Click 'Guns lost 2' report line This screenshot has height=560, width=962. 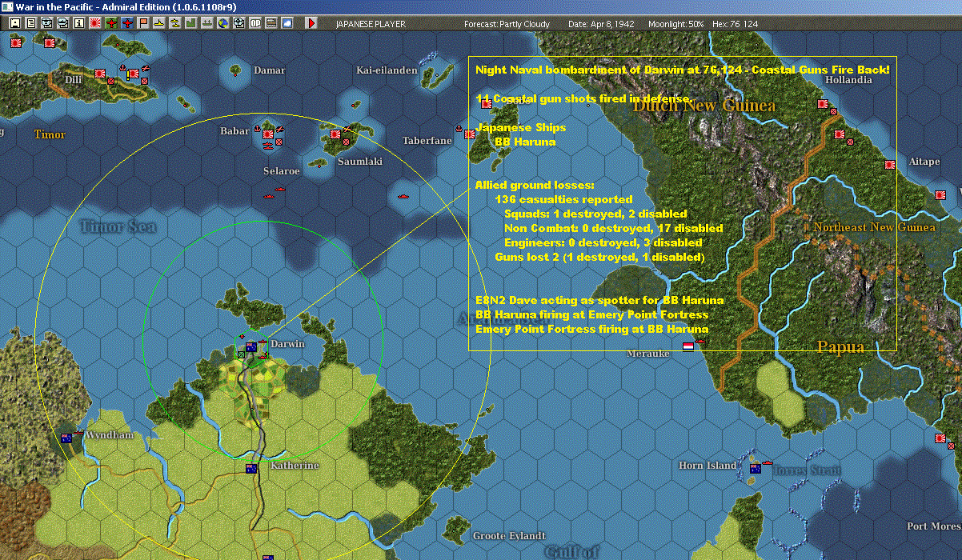pos(599,257)
